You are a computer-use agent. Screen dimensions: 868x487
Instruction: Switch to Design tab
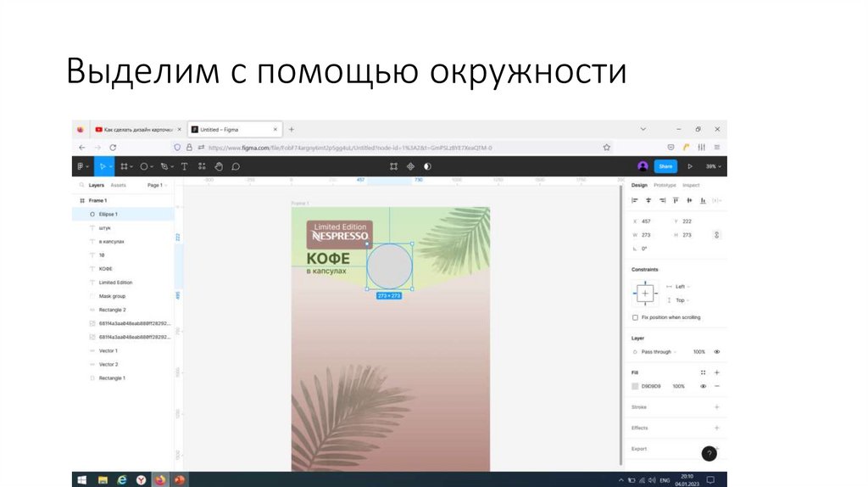coord(639,185)
